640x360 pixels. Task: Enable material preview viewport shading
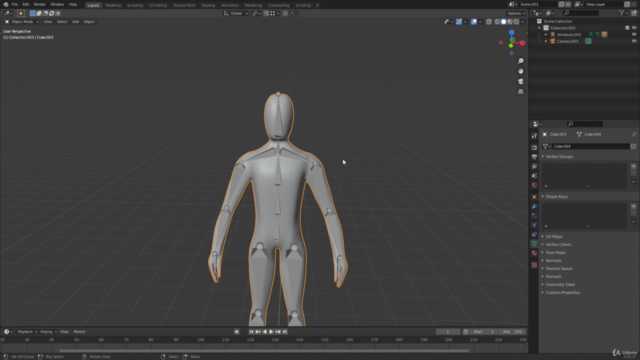(510, 22)
